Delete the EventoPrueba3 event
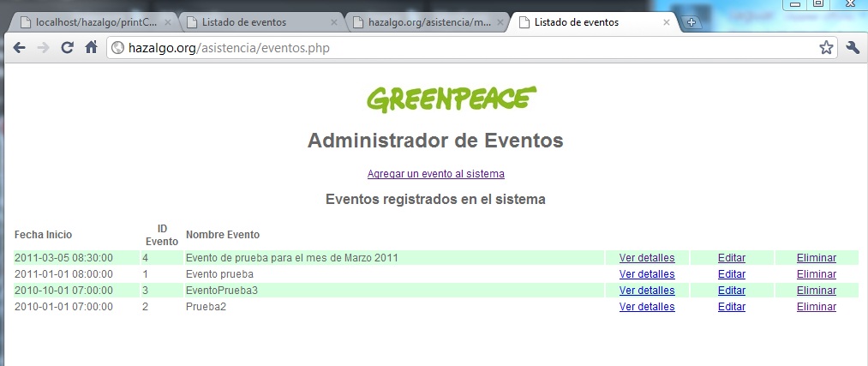Viewport: 868px width, 366px height. pyautogui.click(x=816, y=291)
